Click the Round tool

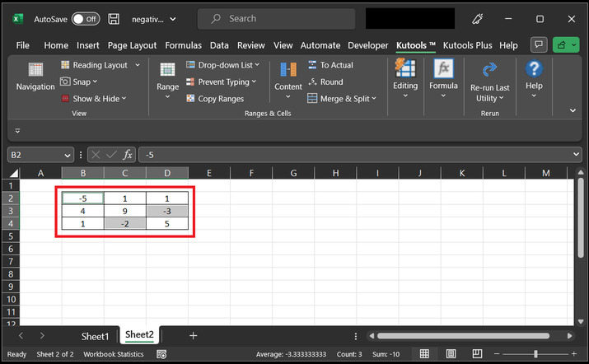325,82
